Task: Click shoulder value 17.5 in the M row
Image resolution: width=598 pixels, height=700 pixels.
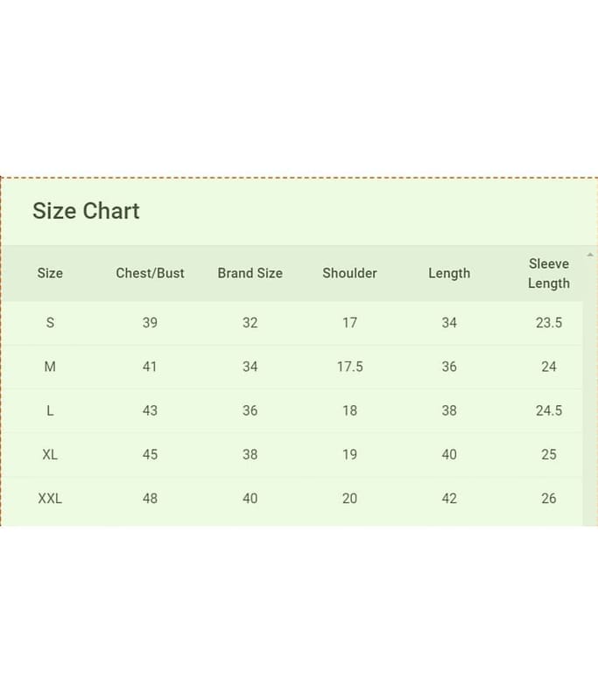Action: [x=349, y=367]
